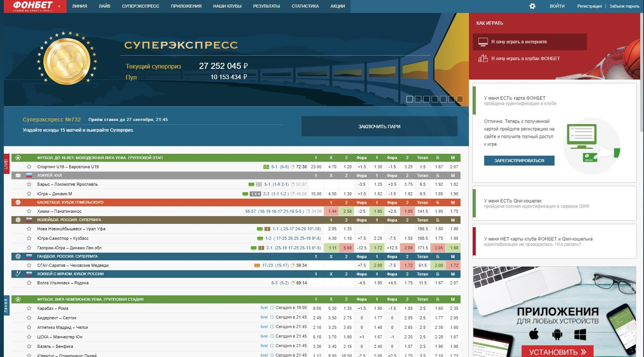Click the bandy stick icon in ХОККЕЙ С МЯЧОМ header
This screenshot has width=644, height=357.
tap(18, 274)
